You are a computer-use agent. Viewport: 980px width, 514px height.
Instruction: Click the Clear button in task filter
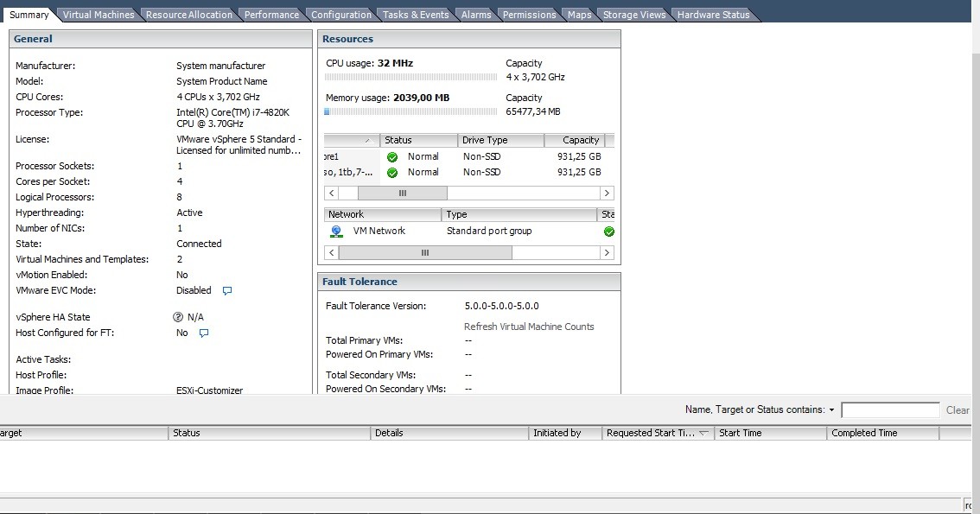pos(958,410)
